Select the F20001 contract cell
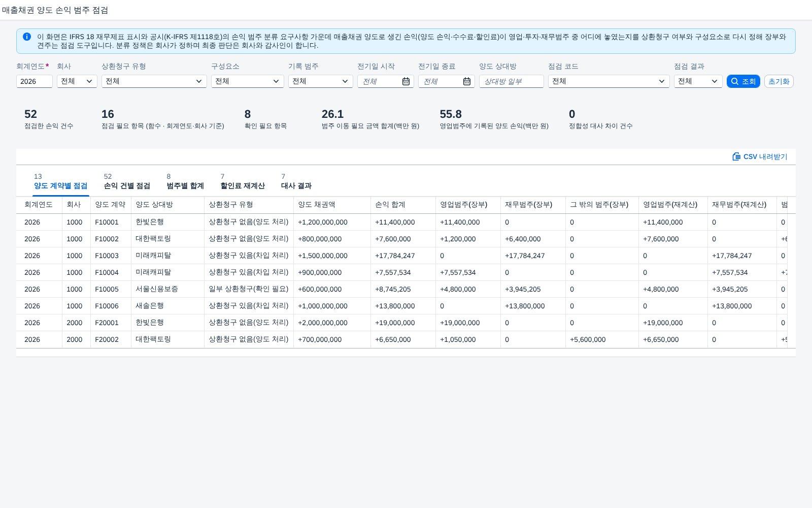The width and height of the screenshot is (812, 508). [x=111, y=323]
